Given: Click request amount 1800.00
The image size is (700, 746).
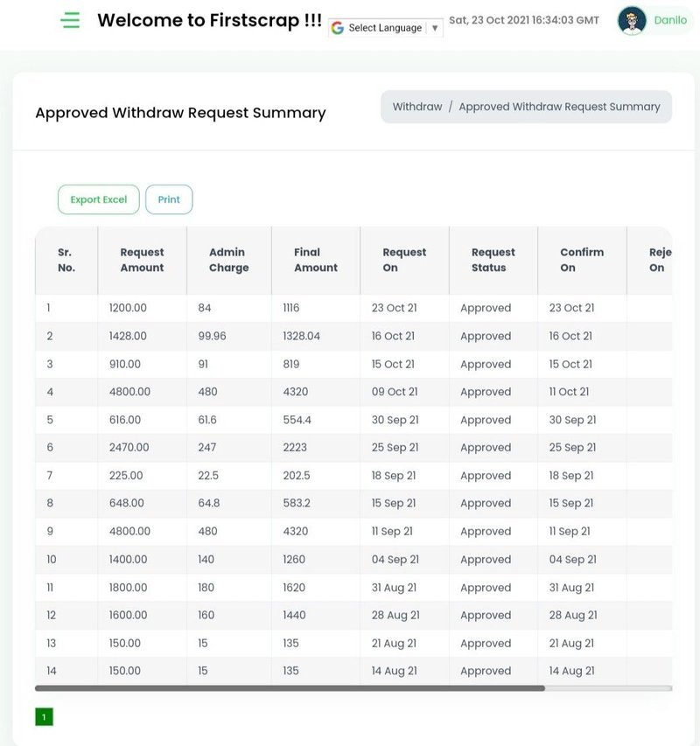Looking at the screenshot, I should pyautogui.click(x=128, y=587).
